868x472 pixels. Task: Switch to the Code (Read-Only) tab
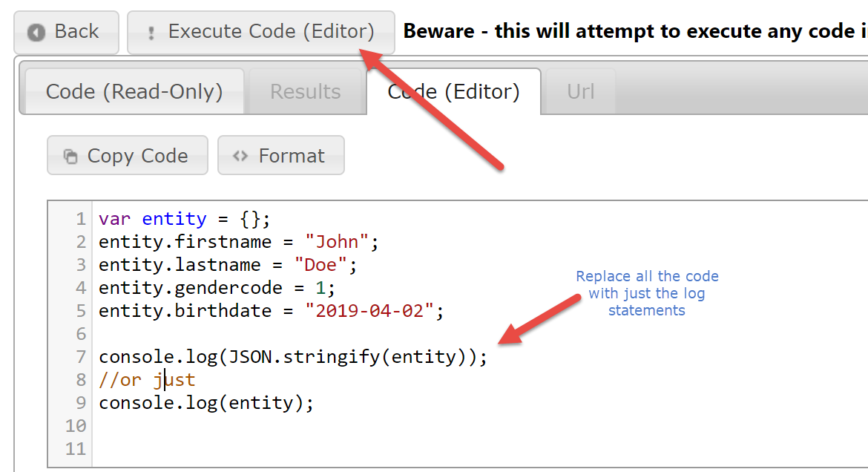[134, 92]
